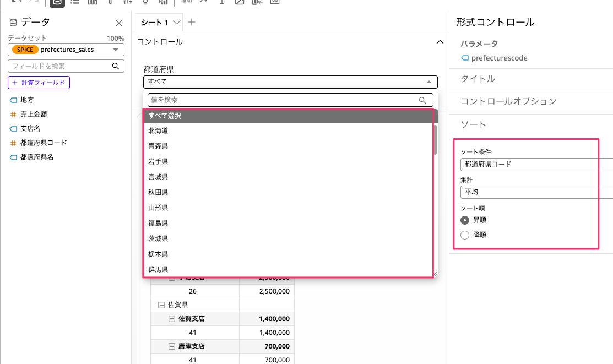Select the 降順 radio button
Screen dimensions: 613x364
(465, 235)
